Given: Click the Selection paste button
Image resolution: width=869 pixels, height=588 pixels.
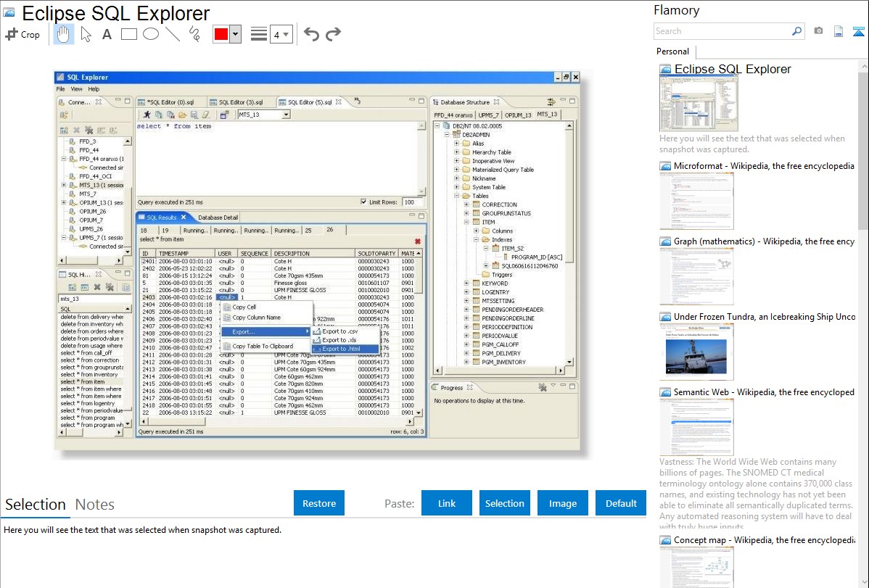Looking at the screenshot, I should point(504,503).
